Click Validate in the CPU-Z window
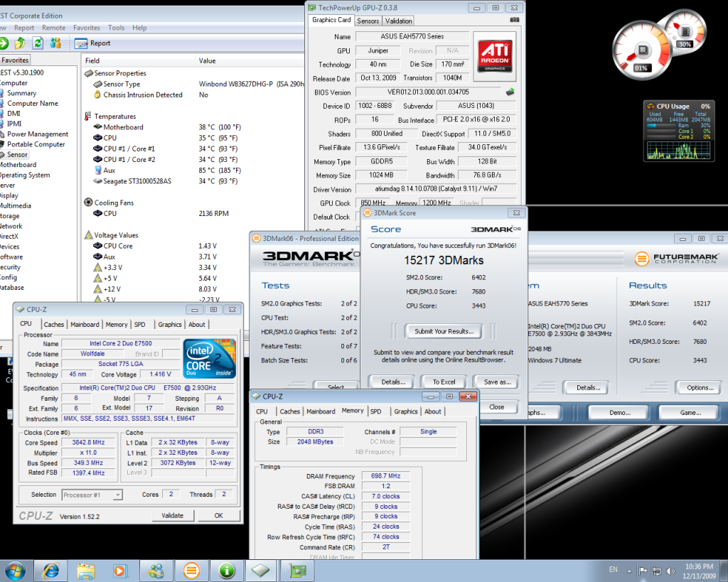Screen dimensions: 728x582 coord(173,515)
